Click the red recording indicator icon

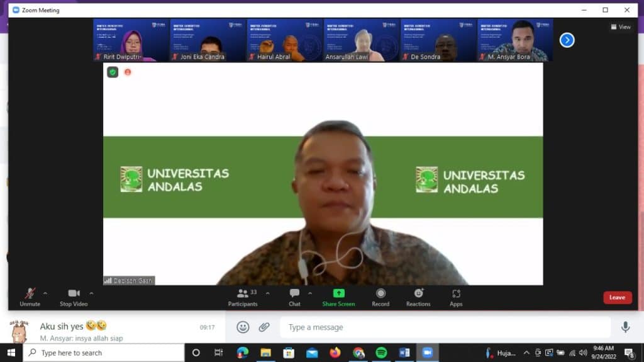128,72
